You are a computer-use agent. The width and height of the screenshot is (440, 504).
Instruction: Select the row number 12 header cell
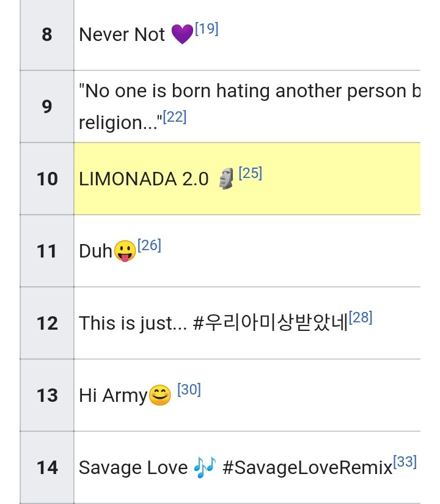[x=47, y=323]
